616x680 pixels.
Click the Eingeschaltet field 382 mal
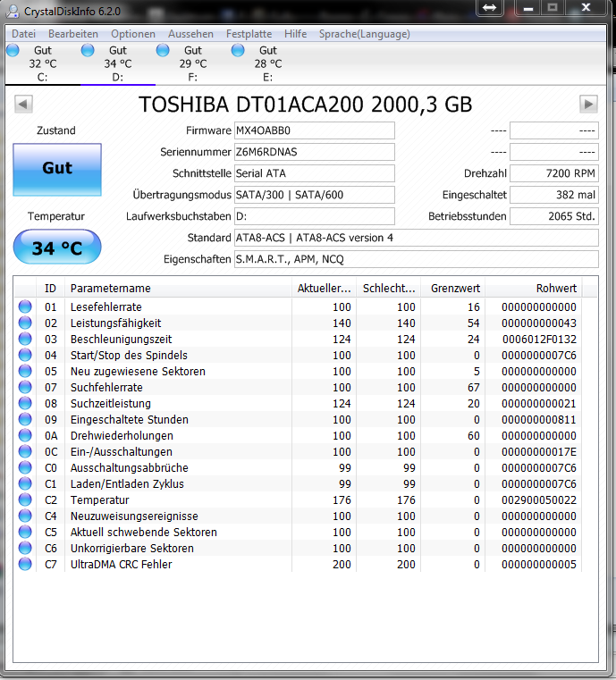(554, 195)
